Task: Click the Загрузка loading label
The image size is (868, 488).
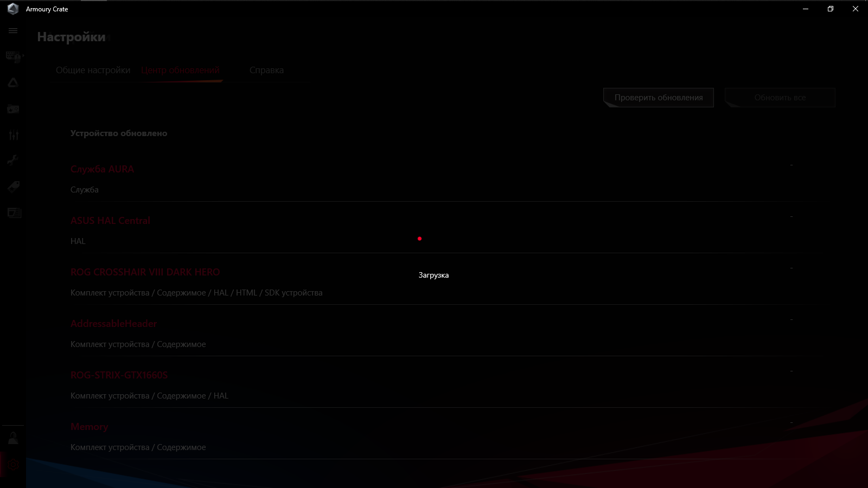Action: pos(433,275)
